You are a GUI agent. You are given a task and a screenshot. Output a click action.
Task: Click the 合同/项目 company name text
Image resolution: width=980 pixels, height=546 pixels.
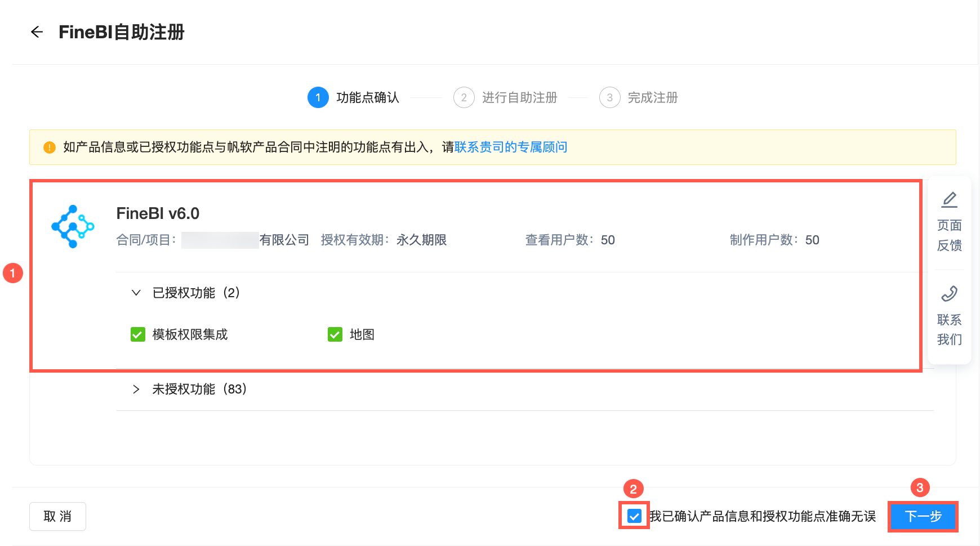click(213, 240)
